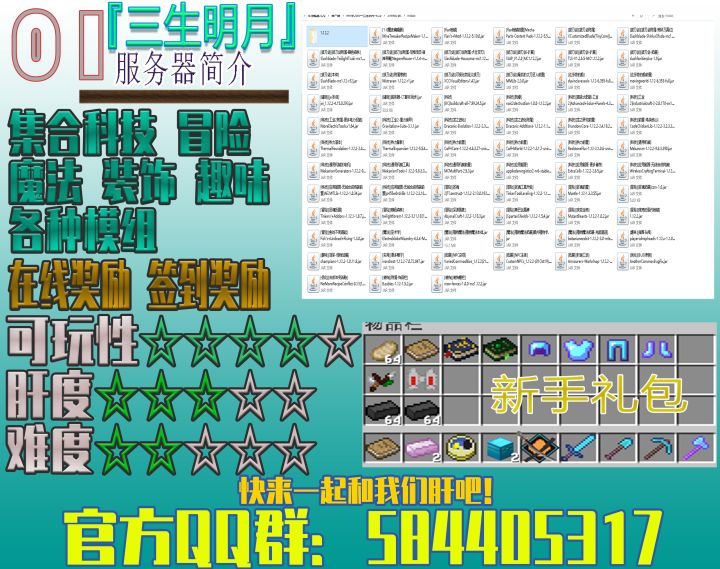Click the QQ group number 584405317
720x569 pixels.
[x=513, y=537]
